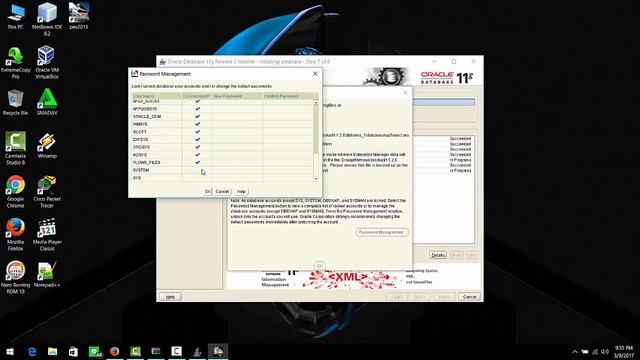Image resolution: width=640 pixels, height=360 pixels.
Task: Click OK in Password Management dialog
Action: point(207,191)
